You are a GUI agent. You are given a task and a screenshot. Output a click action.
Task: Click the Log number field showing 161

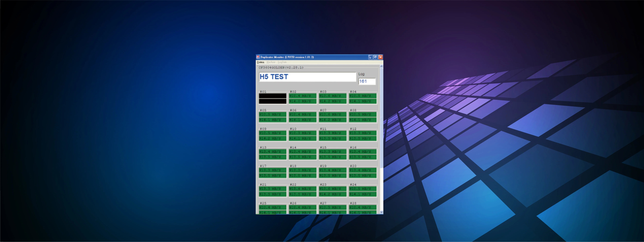(367, 81)
